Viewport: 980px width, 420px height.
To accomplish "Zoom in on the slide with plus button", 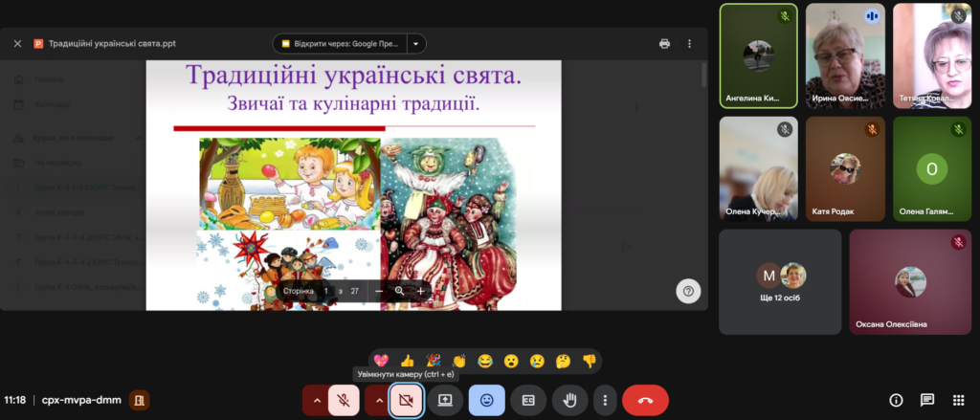I will 419,291.
